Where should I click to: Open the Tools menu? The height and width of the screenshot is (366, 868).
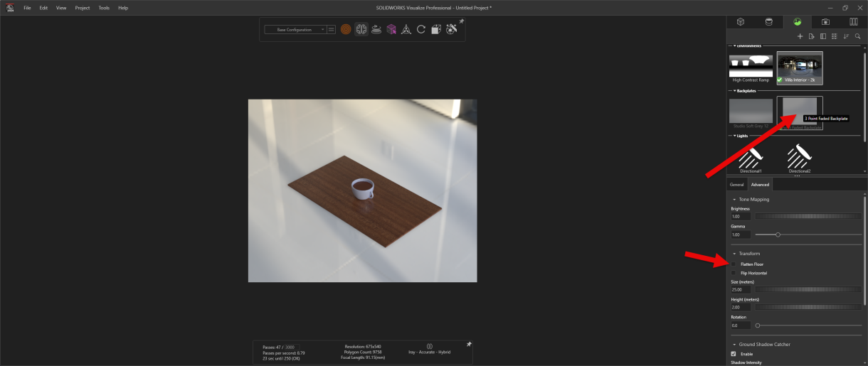[104, 8]
